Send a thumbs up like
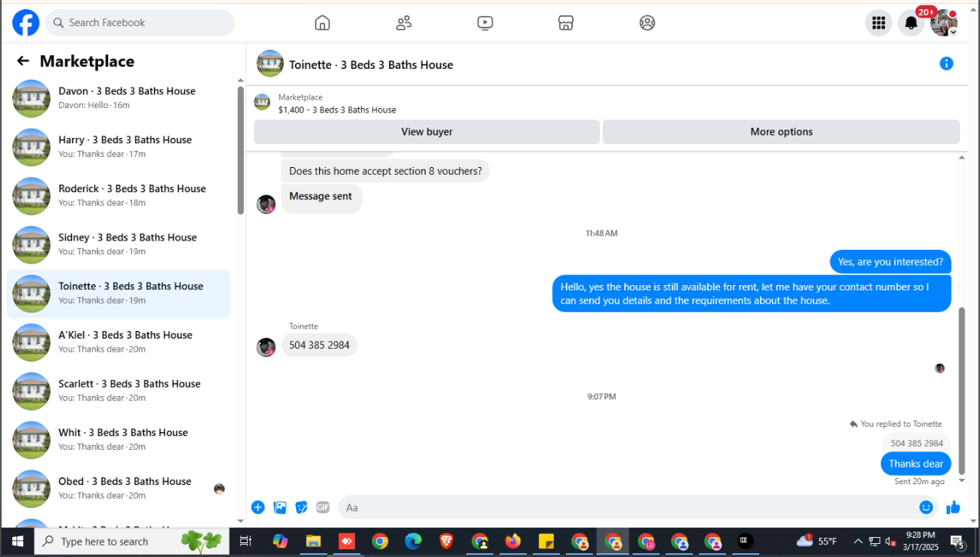The width and height of the screenshot is (980, 557). [x=953, y=507]
